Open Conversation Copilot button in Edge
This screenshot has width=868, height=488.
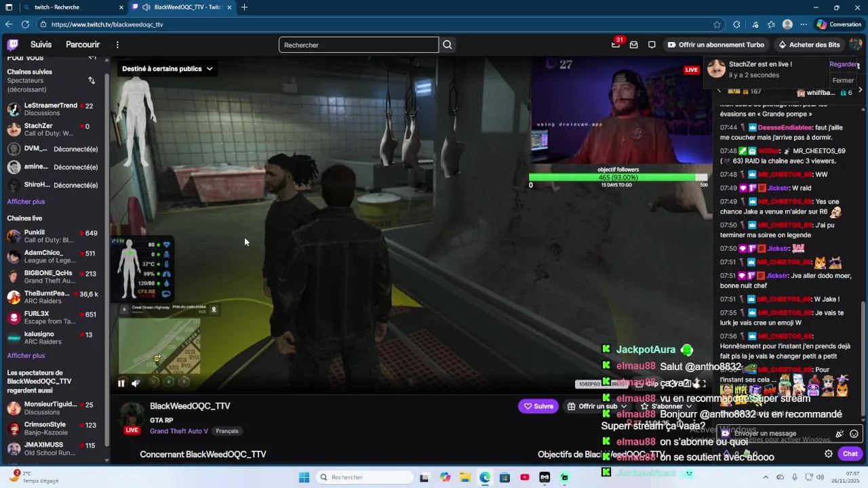839,24
